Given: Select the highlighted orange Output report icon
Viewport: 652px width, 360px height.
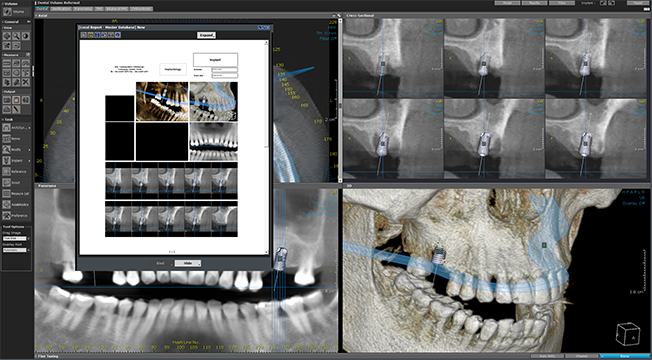Looking at the screenshot, I should tap(16, 100).
